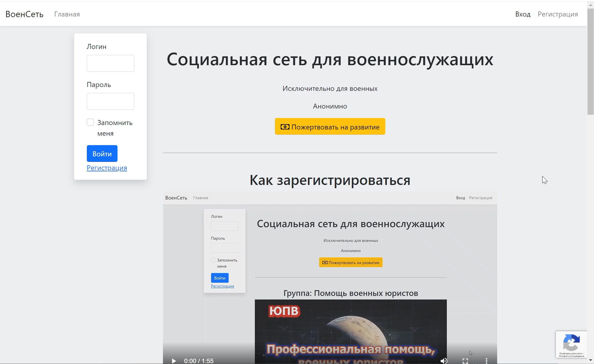Open Регистрация in the top navigation
This screenshot has width=594, height=364.
click(558, 14)
